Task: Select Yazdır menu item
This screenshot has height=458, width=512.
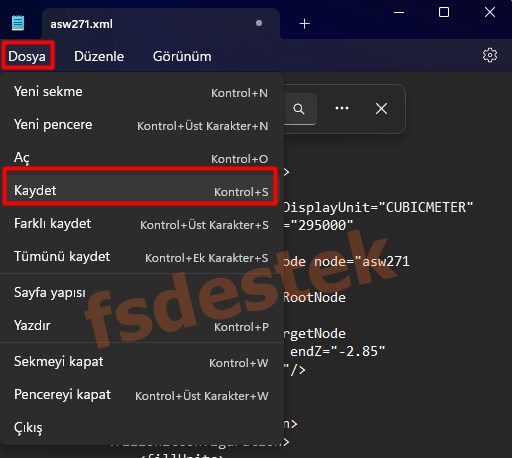Action: click(140, 325)
